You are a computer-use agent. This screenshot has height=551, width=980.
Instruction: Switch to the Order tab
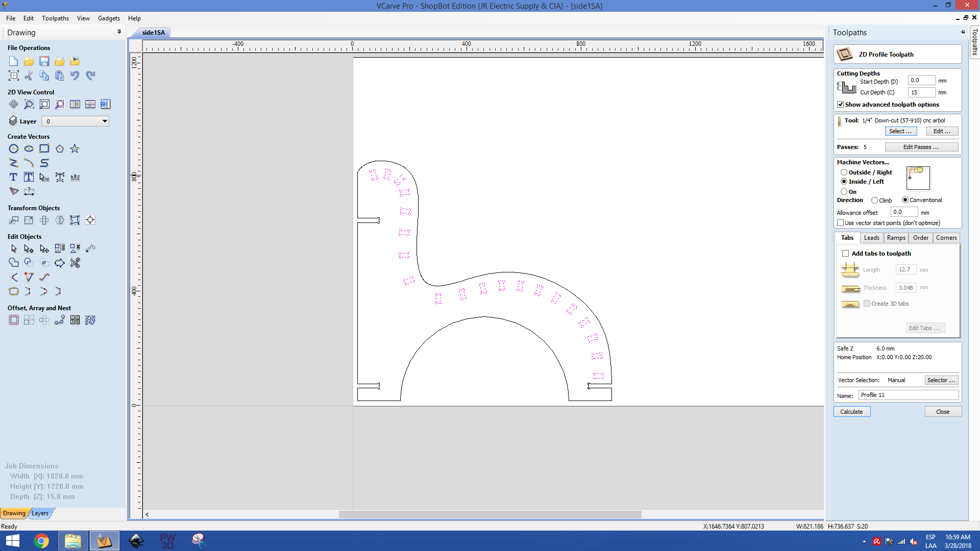point(921,238)
